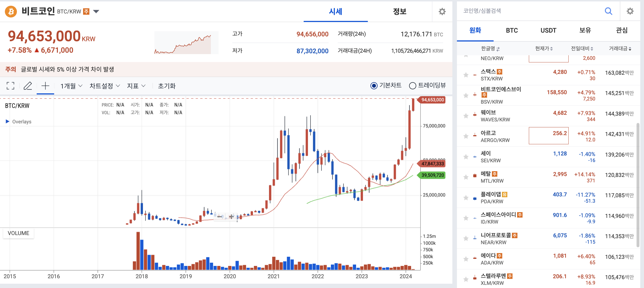Click the Bitcoin coin logo

(11, 11)
